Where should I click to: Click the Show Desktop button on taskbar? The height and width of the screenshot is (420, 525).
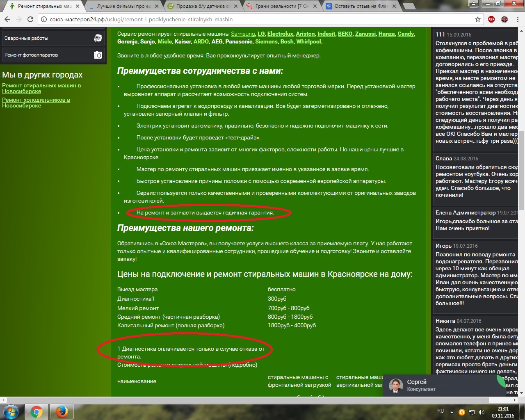point(522,412)
